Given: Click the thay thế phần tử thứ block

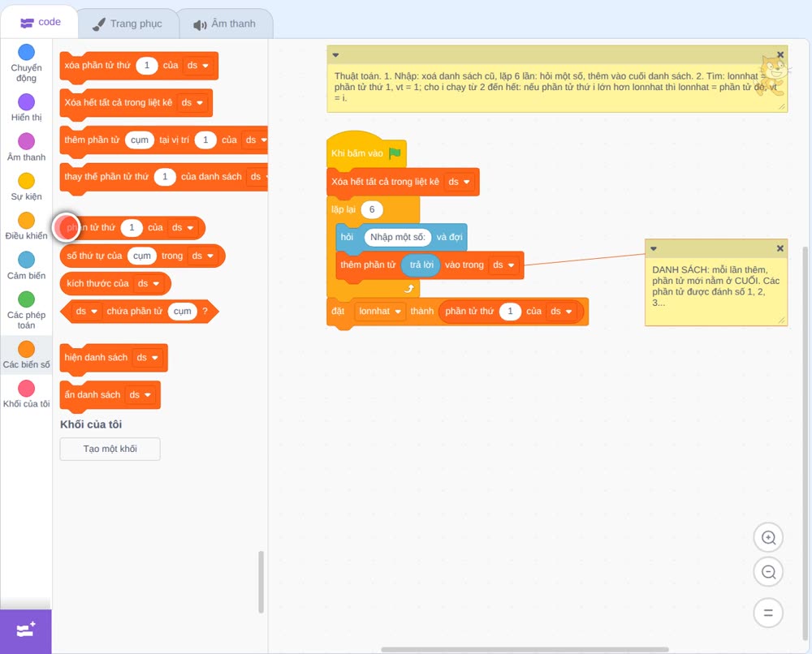Looking at the screenshot, I should click(x=166, y=177).
